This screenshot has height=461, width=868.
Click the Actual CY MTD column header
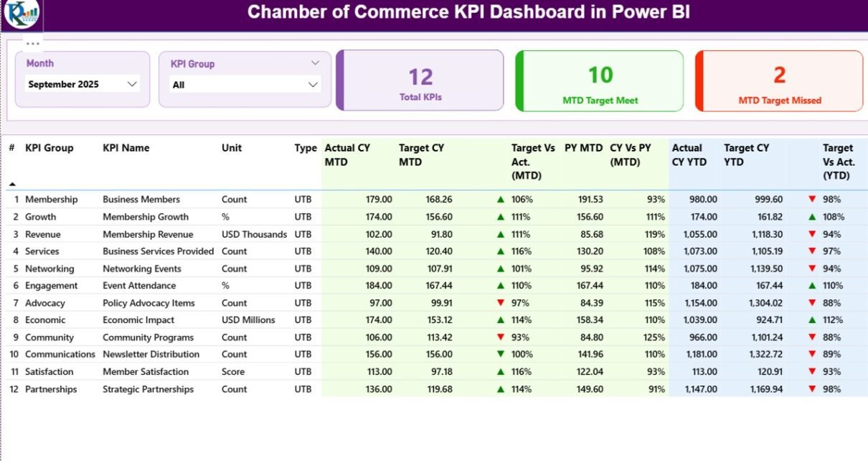point(347,154)
